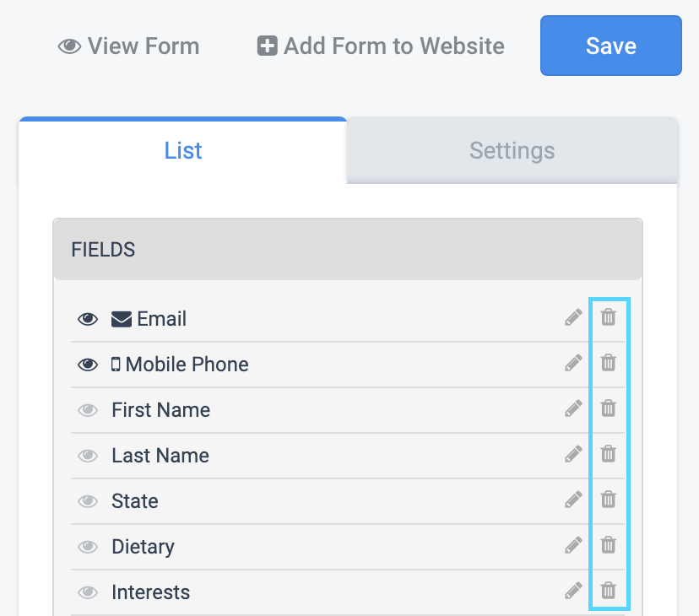Open the View Form link
The width and height of the screenshot is (699, 616).
pos(129,46)
